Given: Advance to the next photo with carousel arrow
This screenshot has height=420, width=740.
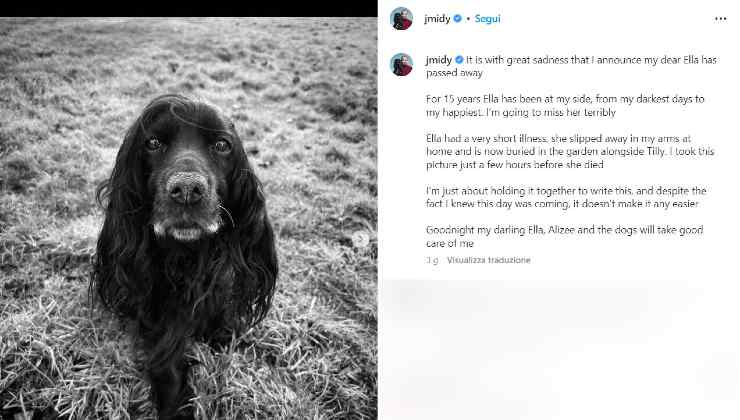Looking at the screenshot, I should (361, 239).
